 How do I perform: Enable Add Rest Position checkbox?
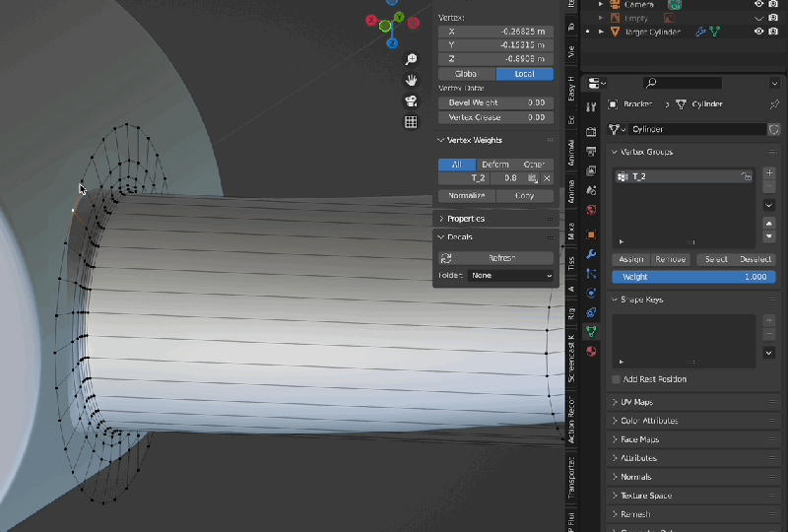[x=617, y=379]
